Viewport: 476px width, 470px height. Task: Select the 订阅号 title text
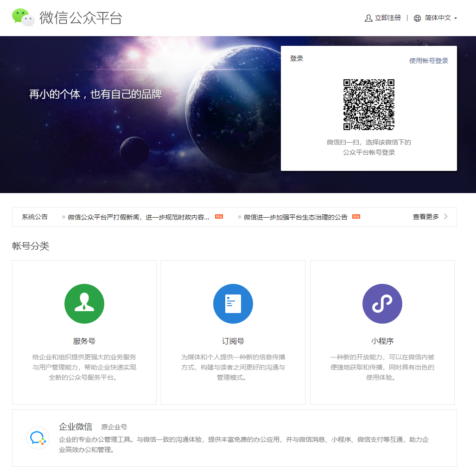click(x=233, y=341)
